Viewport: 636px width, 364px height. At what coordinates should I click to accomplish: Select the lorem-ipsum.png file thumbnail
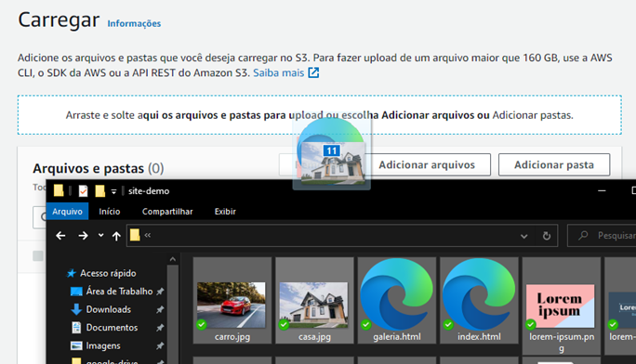562,306
